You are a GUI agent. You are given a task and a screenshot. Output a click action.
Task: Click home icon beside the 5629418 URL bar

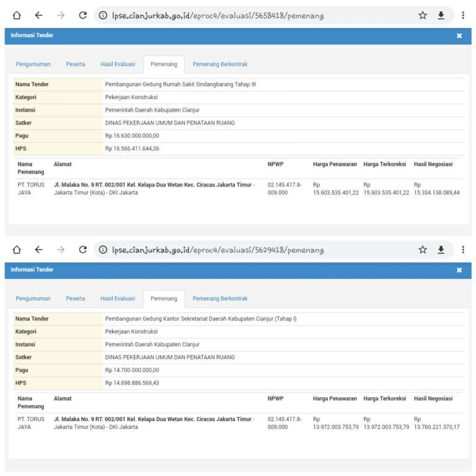17,250
